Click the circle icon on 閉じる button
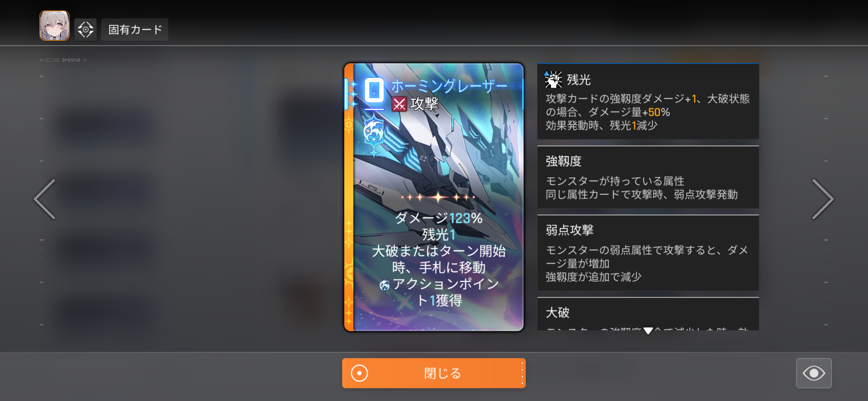868x401 pixels. click(359, 373)
